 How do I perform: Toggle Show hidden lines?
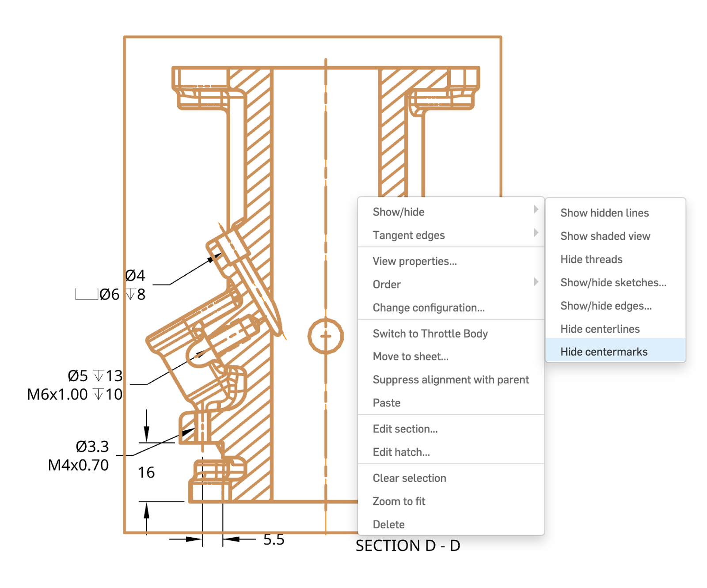pyautogui.click(x=604, y=213)
